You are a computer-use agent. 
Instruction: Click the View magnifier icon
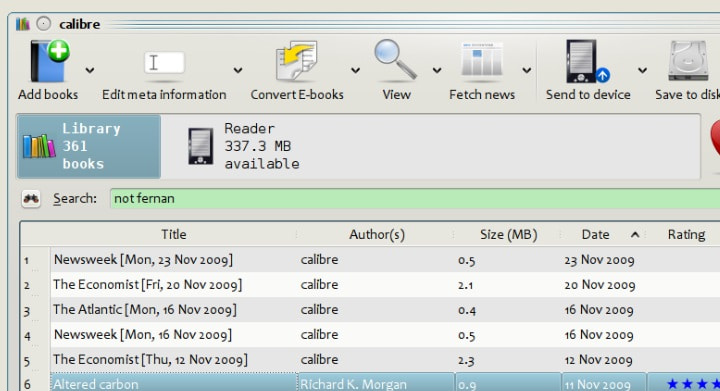click(395, 60)
